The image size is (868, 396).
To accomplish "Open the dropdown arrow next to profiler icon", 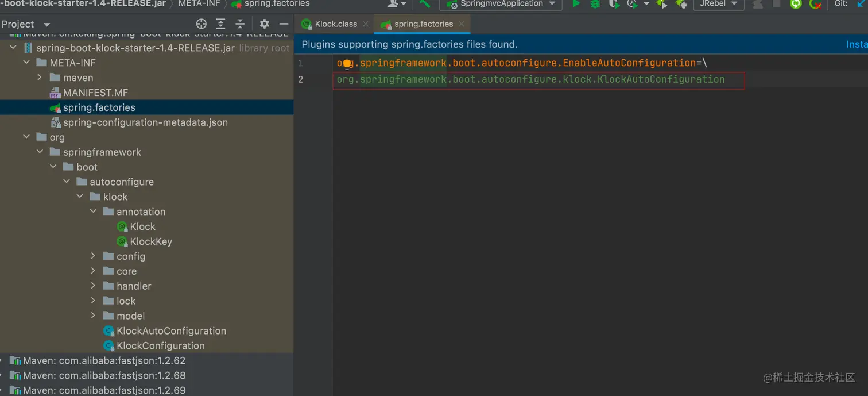I will [646, 4].
